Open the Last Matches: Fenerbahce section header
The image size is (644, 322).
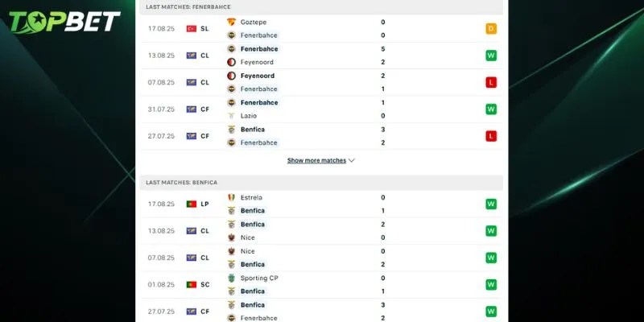(187, 6)
